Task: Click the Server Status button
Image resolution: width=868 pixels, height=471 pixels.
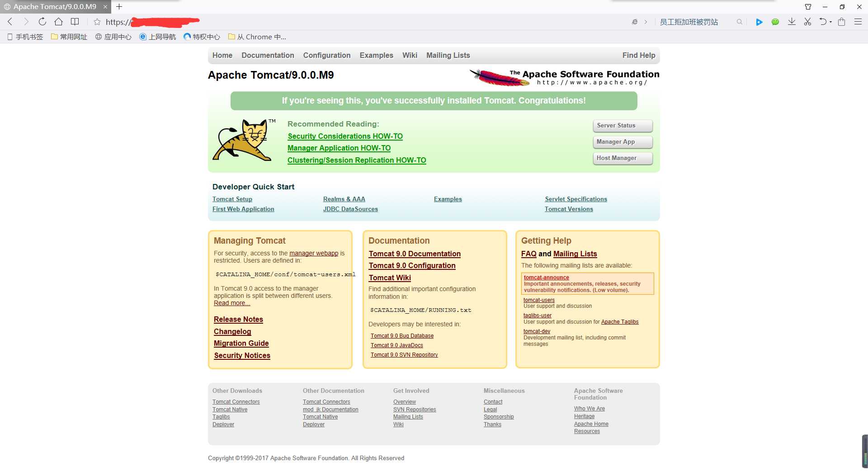Action: pyautogui.click(x=623, y=126)
